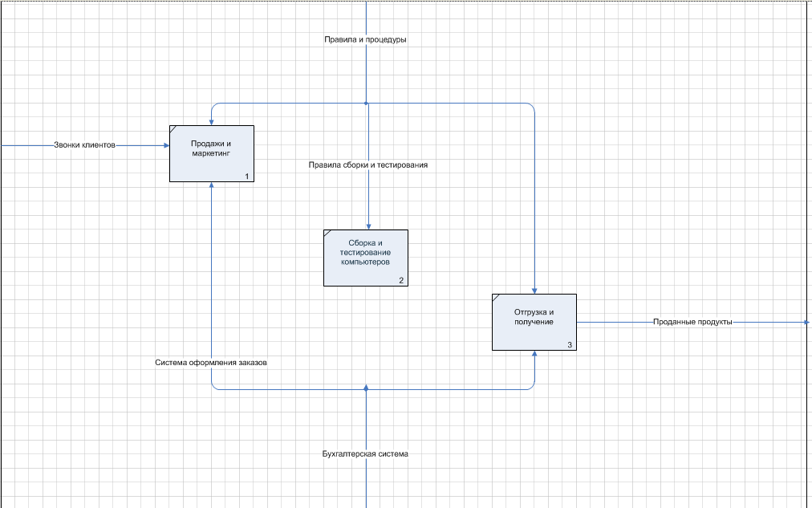
Task: Click number 2 in Сборка block
Action: (x=401, y=280)
